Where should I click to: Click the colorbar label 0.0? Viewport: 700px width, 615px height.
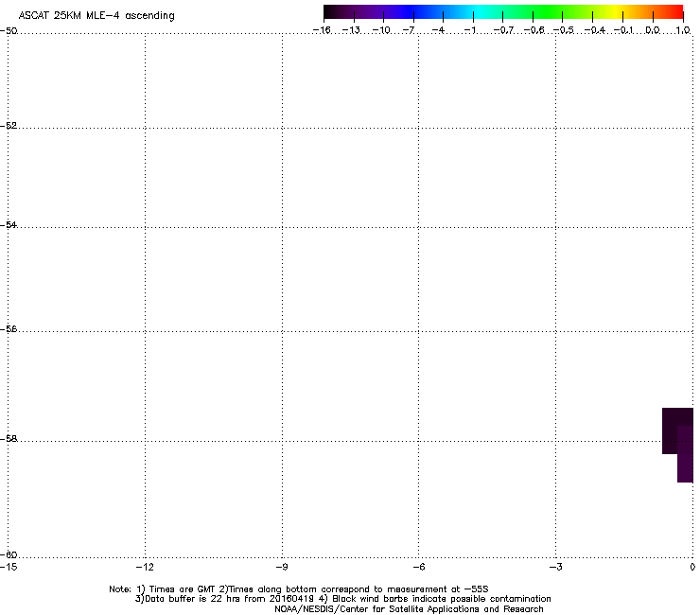tap(653, 30)
